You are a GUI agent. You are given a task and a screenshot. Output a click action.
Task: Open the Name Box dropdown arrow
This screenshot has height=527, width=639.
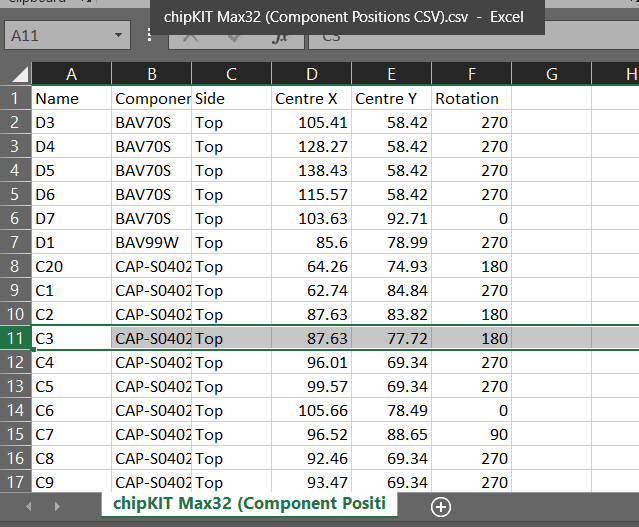(x=119, y=36)
